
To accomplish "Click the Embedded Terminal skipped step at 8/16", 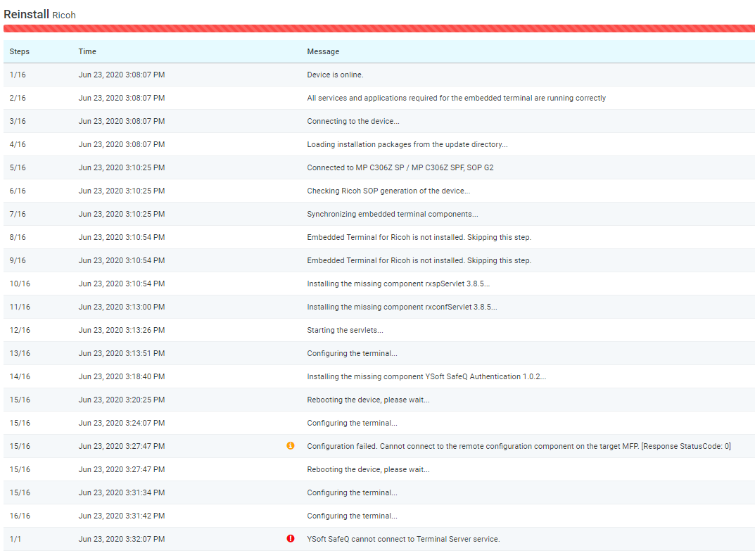I will click(x=377, y=237).
